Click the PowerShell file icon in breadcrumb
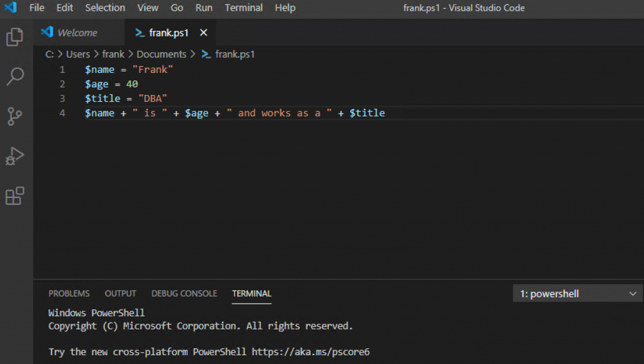This screenshot has width=644, height=364. click(206, 55)
